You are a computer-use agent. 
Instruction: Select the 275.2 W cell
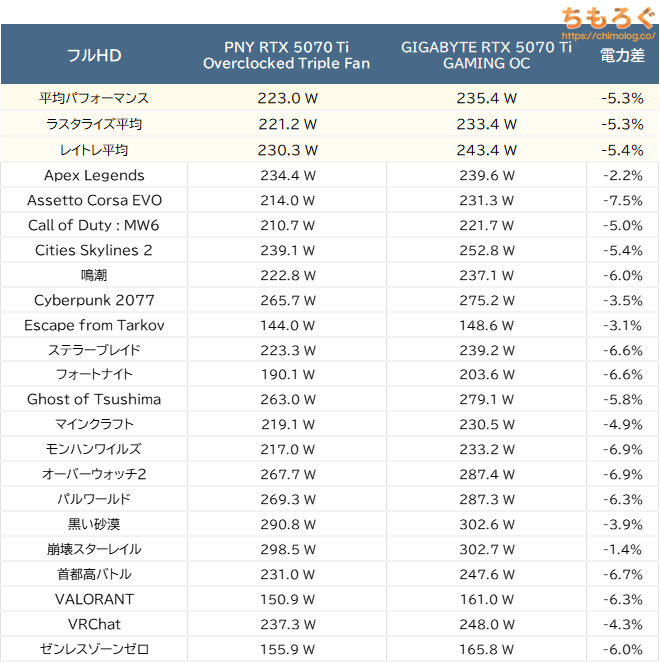pyautogui.click(x=486, y=300)
